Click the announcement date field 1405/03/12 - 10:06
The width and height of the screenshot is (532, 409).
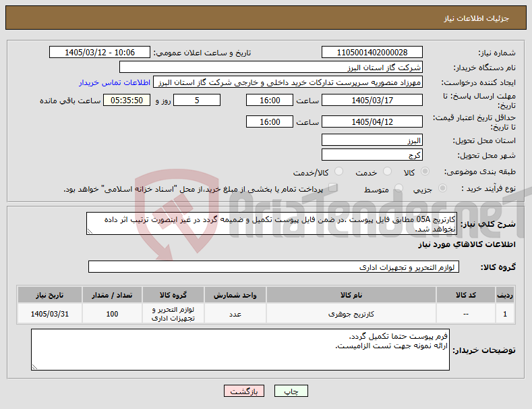tap(100, 53)
